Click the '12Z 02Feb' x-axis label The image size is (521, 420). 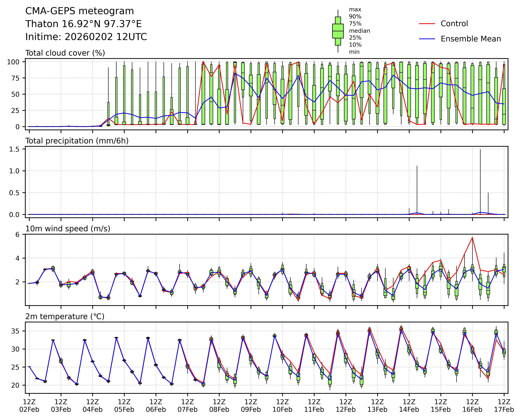[29, 406]
